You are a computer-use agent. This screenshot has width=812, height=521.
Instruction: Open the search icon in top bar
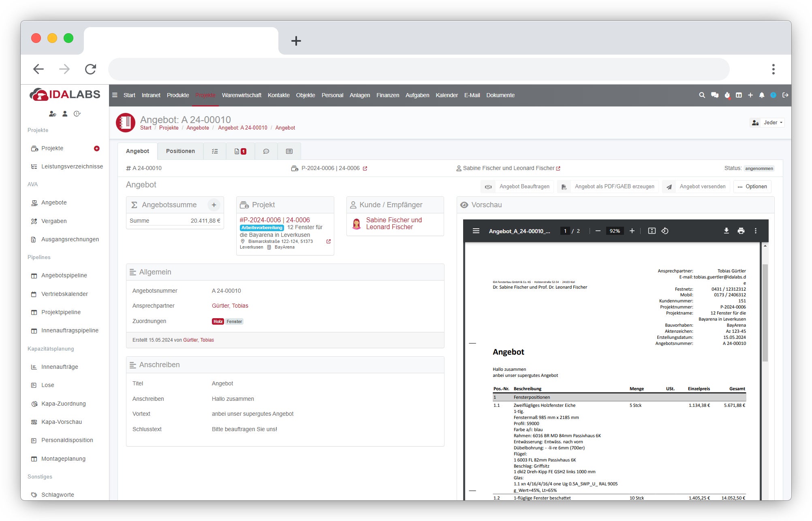[x=702, y=95]
